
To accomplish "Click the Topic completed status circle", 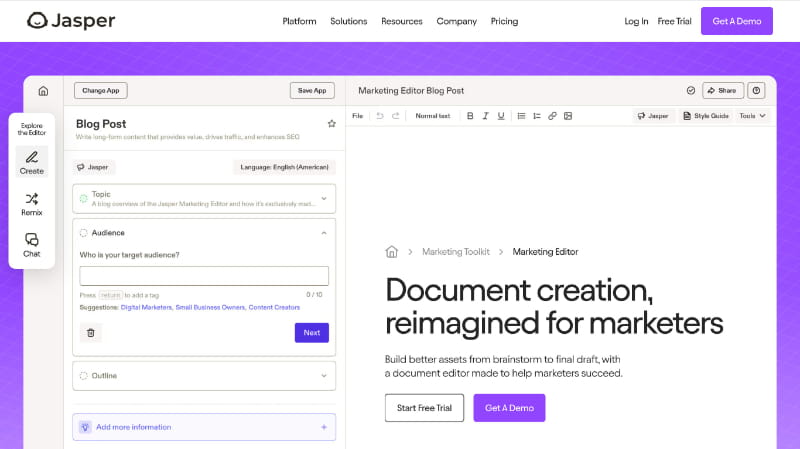I will pyautogui.click(x=83, y=198).
